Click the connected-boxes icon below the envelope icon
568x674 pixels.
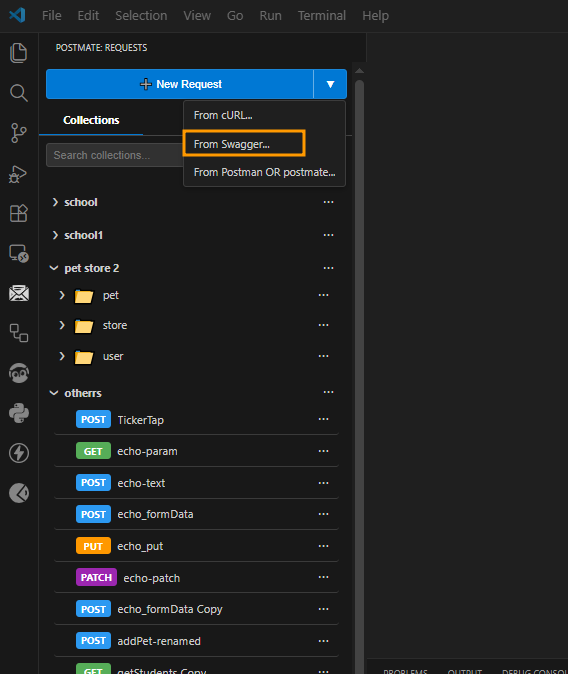[19, 333]
